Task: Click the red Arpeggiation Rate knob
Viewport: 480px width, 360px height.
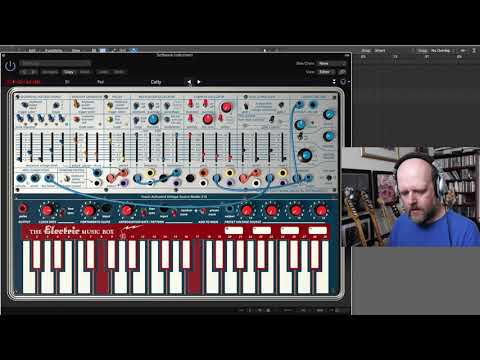Action: 127,210
